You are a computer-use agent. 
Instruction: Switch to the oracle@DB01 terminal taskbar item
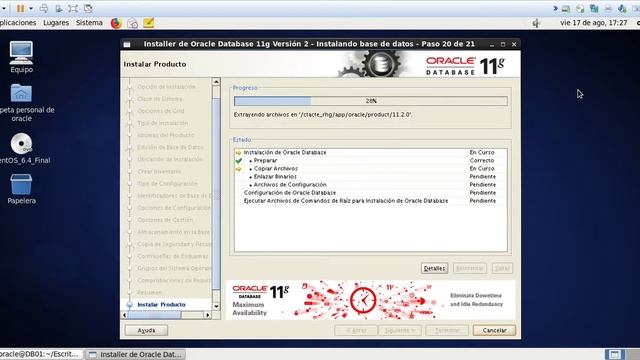pos(41,354)
